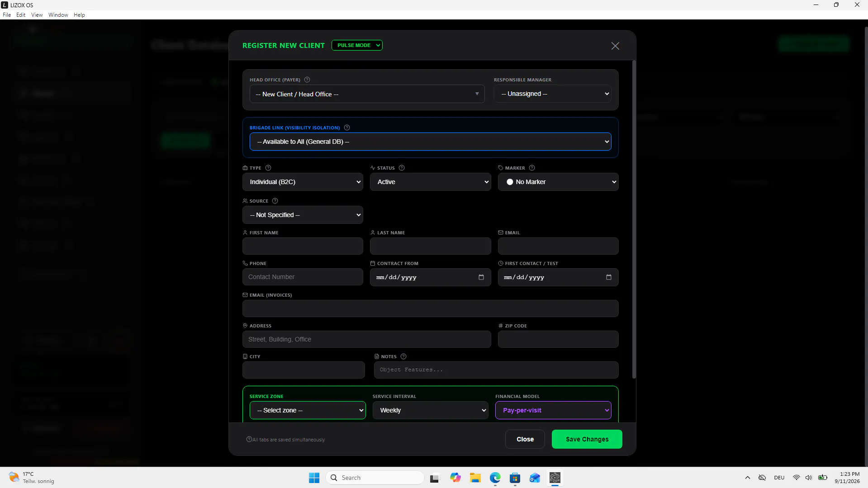Open the Status dropdown showing Active

point(430,182)
